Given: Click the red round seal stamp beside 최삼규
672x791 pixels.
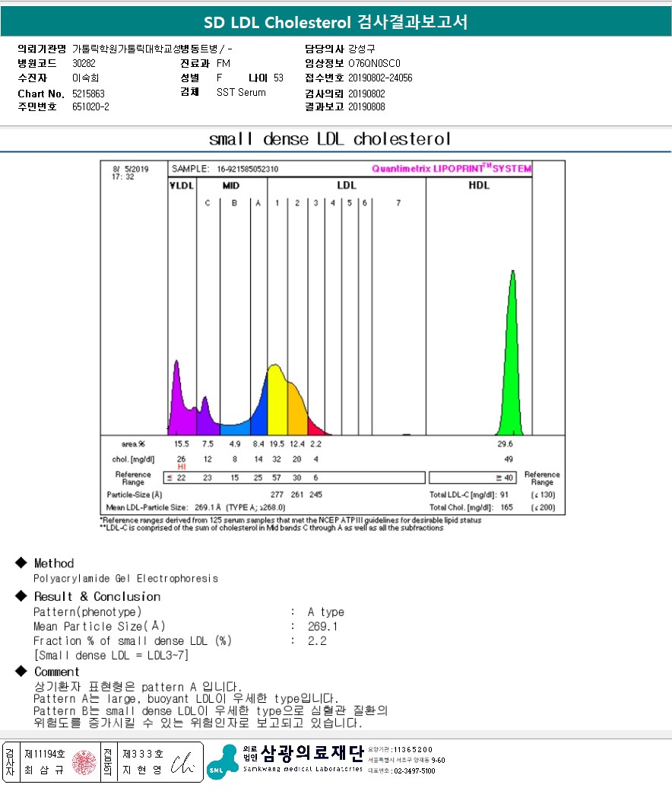Looking at the screenshot, I should (x=84, y=762).
